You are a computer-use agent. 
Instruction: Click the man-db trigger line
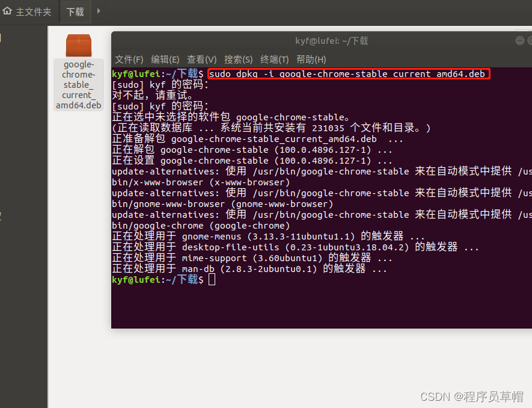pos(249,269)
